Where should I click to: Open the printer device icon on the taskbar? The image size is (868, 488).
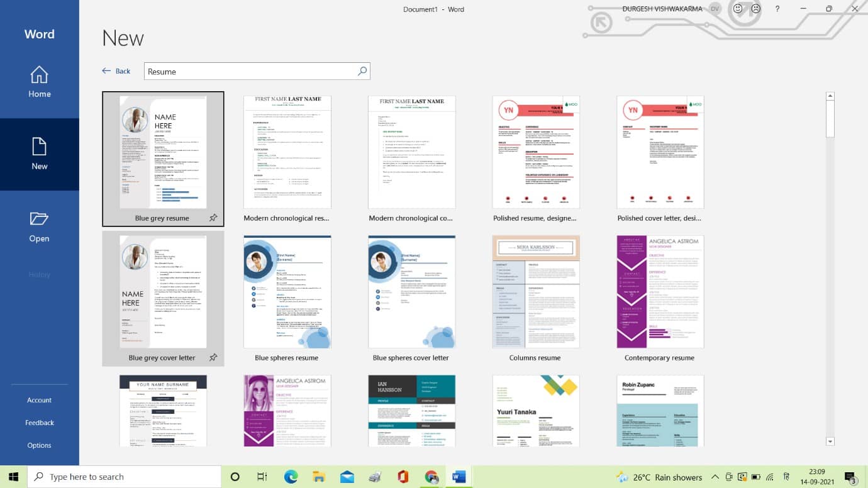pyautogui.click(x=375, y=477)
